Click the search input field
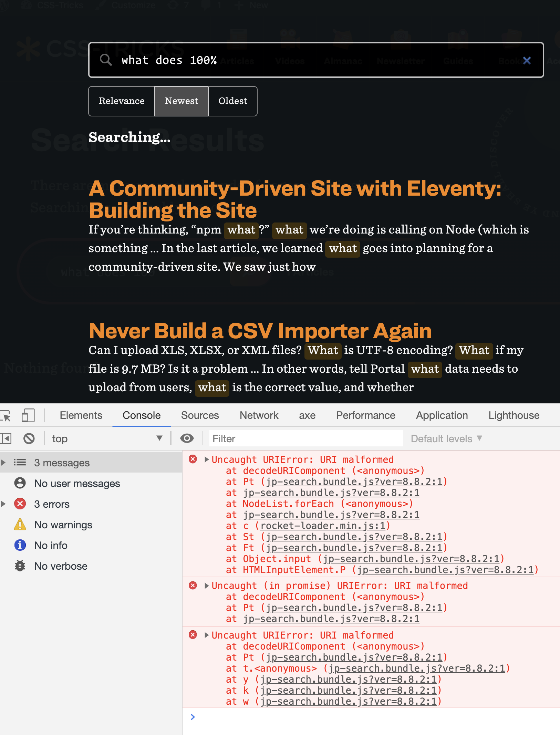 coord(316,60)
